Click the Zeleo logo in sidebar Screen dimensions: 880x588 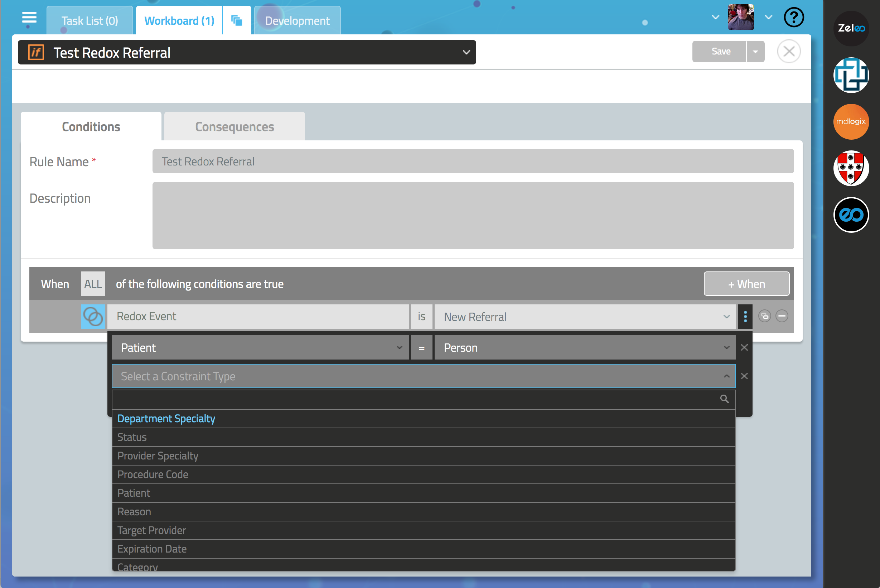click(851, 29)
